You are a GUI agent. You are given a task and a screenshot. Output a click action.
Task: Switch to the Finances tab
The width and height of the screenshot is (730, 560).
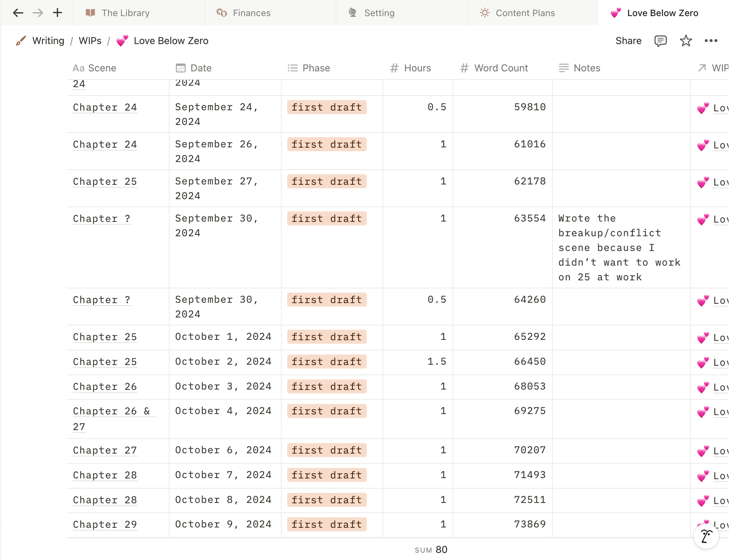click(252, 13)
